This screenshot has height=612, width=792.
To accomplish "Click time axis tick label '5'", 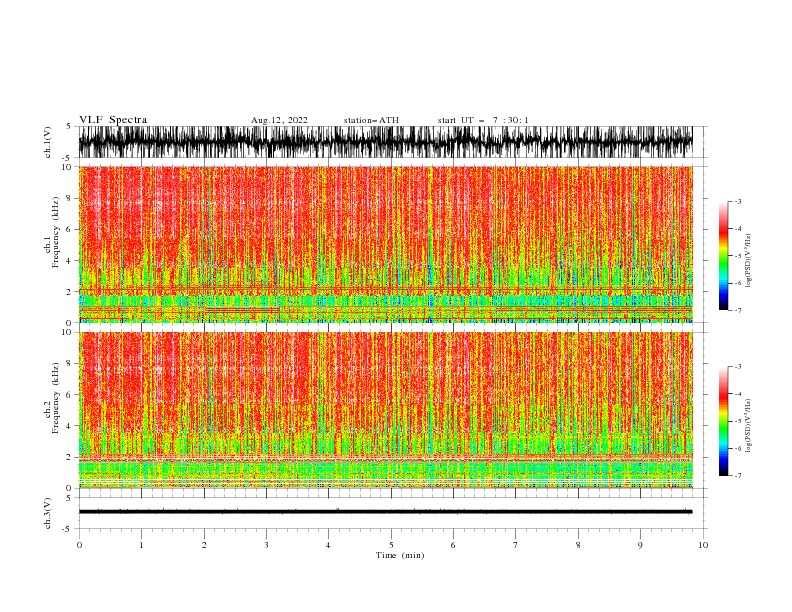I will tap(391, 545).
